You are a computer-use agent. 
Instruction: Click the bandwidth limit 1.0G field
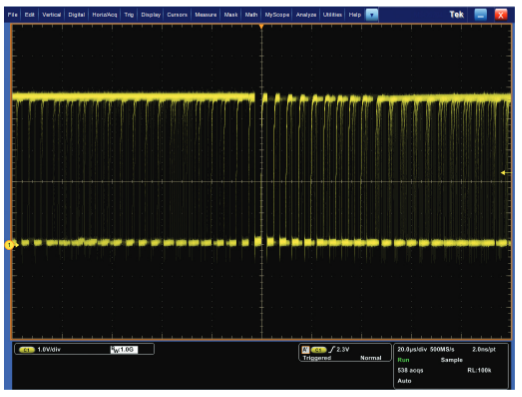[x=124, y=350]
